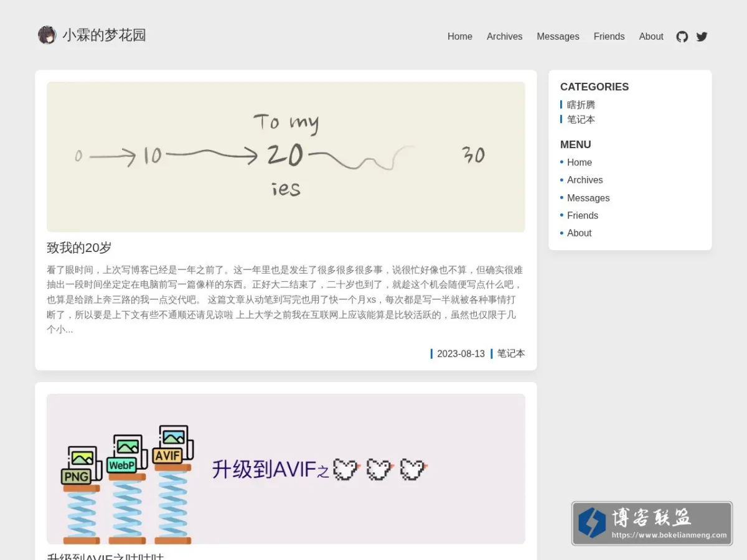This screenshot has height=560, width=747.
Task: Open the 笔记本 tag on first post
Action: 511,353
